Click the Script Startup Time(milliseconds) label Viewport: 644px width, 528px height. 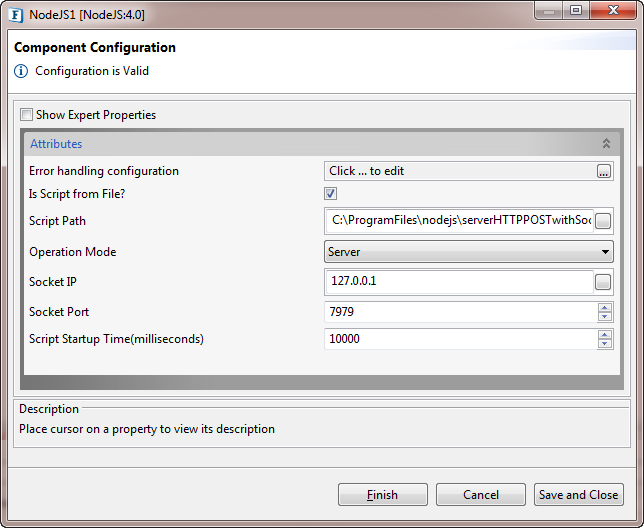116,339
